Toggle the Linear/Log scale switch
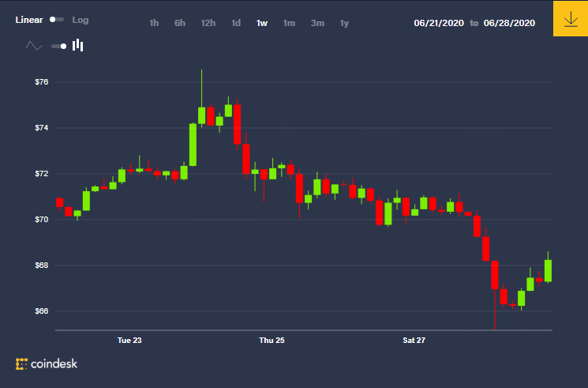 click(57, 20)
